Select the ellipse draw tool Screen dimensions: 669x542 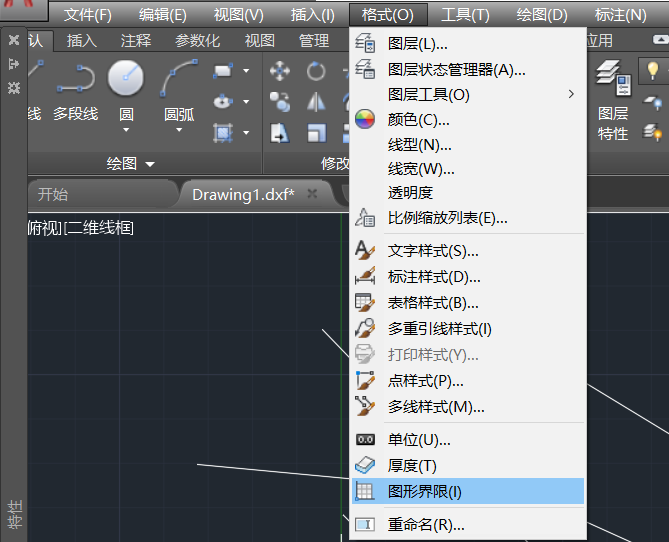(x=223, y=102)
